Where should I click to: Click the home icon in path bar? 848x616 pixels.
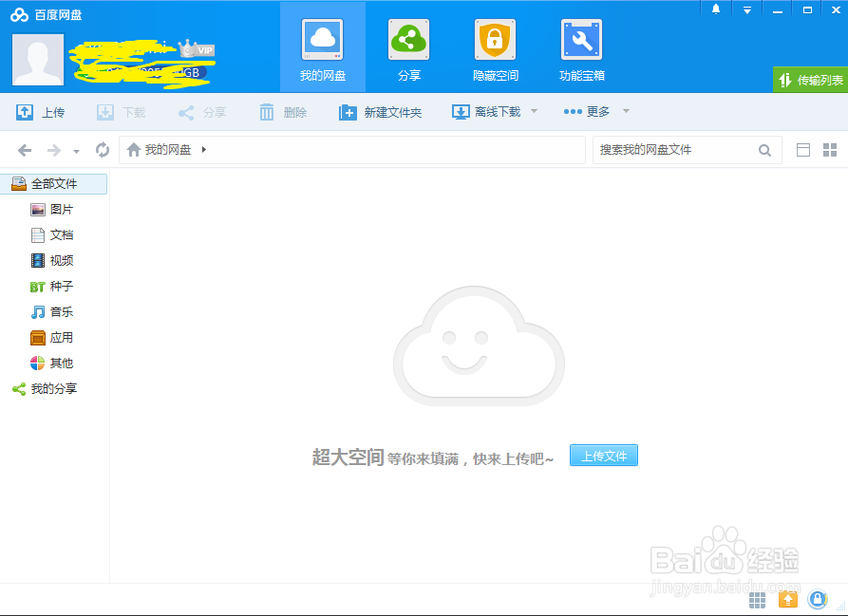134,150
